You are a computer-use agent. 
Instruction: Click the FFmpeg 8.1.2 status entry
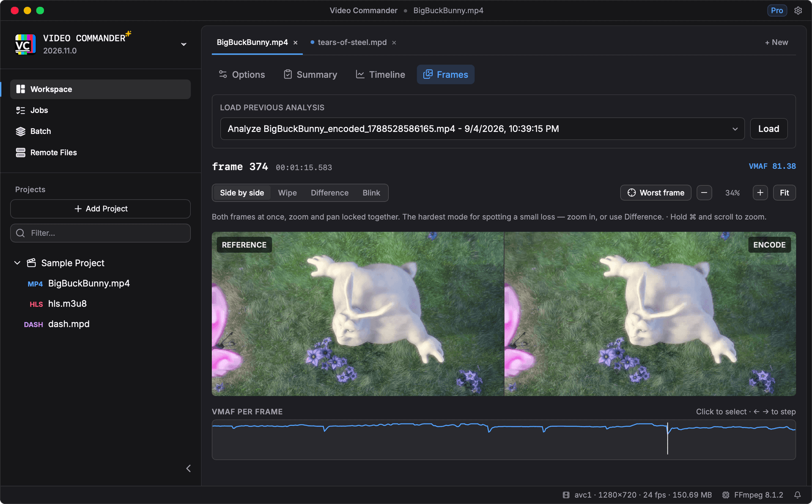point(753,495)
